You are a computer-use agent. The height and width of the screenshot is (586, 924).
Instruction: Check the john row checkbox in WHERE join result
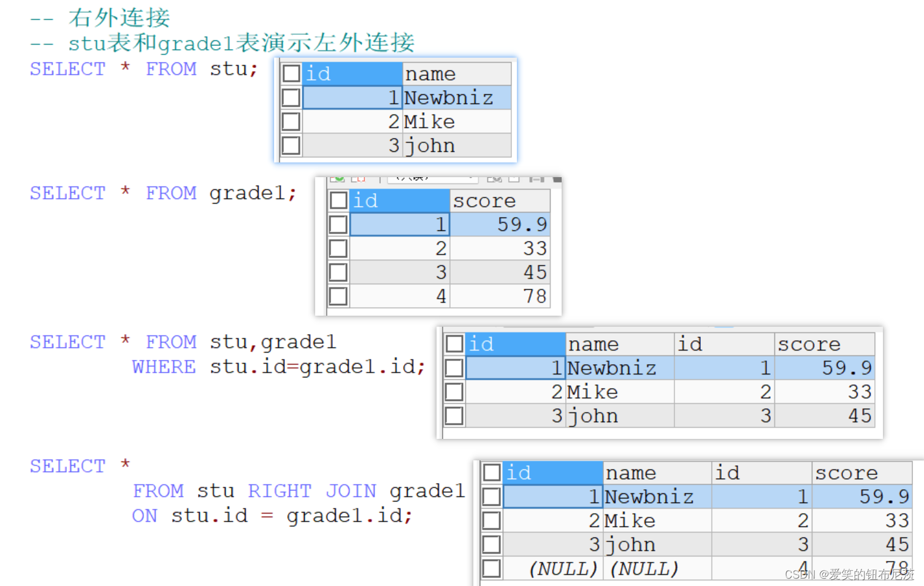pyautogui.click(x=454, y=416)
